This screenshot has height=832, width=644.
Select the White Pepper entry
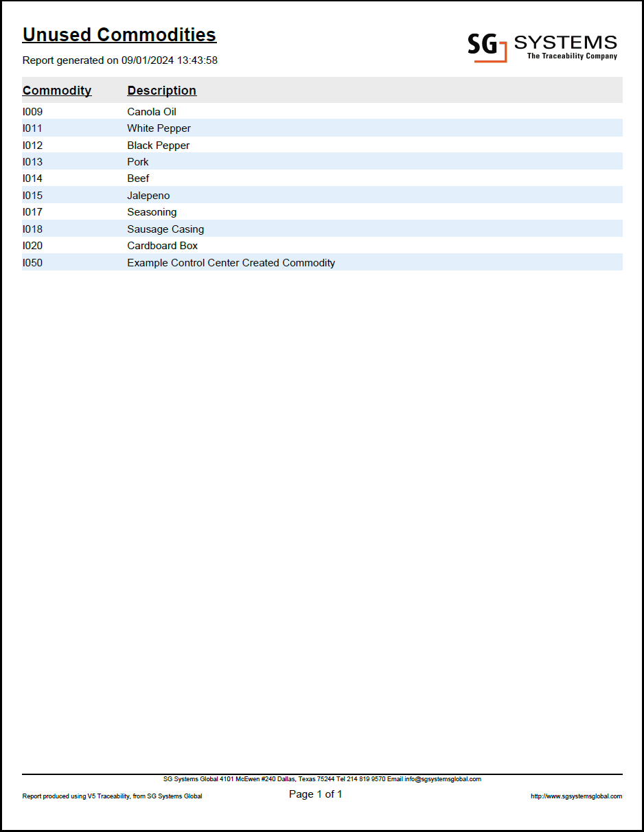coord(159,128)
